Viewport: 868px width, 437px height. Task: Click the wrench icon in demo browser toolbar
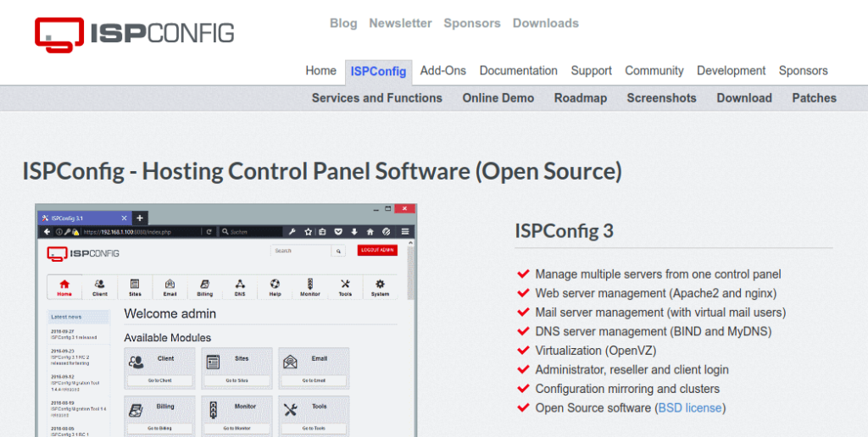point(292,232)
